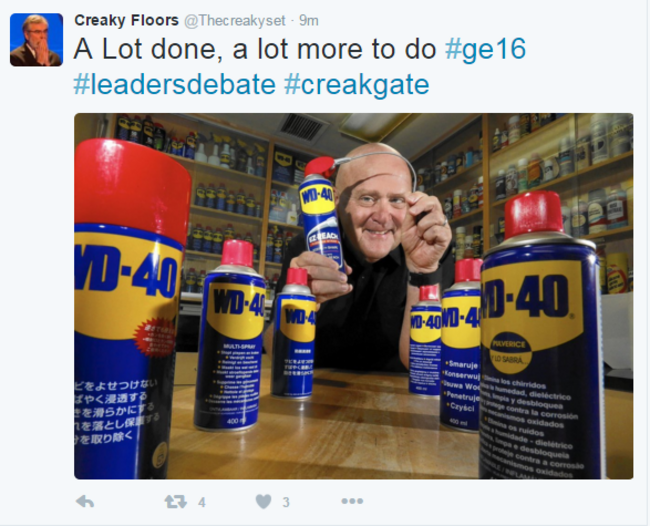Click the Multi-Spray 400 ml can in photo

pos(230,336)
